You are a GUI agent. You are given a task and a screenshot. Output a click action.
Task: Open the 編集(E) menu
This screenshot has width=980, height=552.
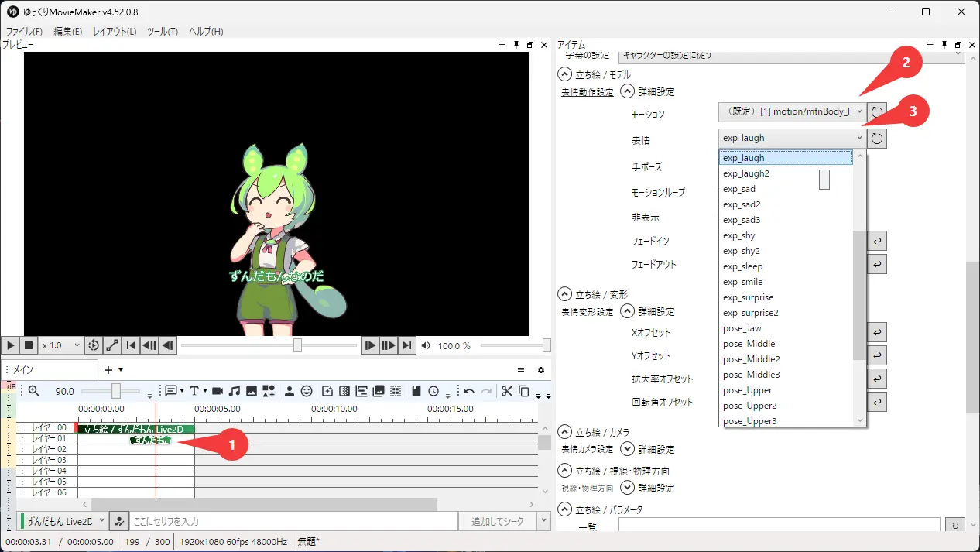68,32
